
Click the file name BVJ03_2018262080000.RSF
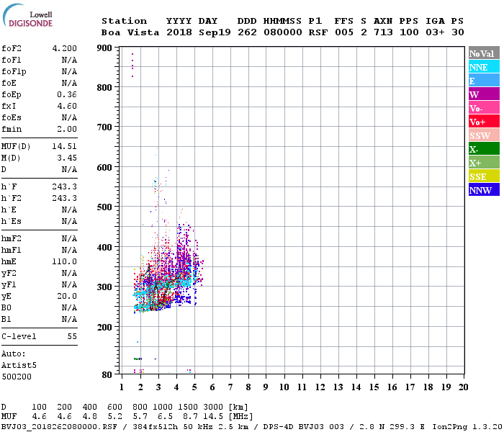[x=59, y=427]
